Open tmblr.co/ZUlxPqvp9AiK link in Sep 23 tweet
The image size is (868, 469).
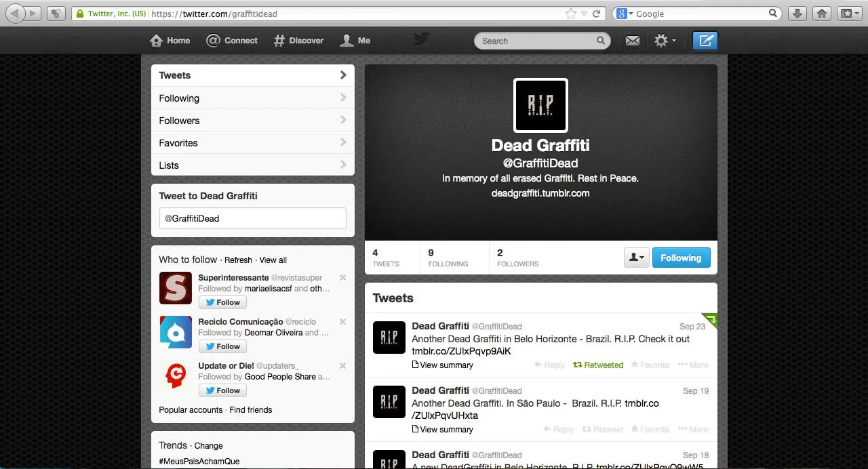tap(461, 351)
